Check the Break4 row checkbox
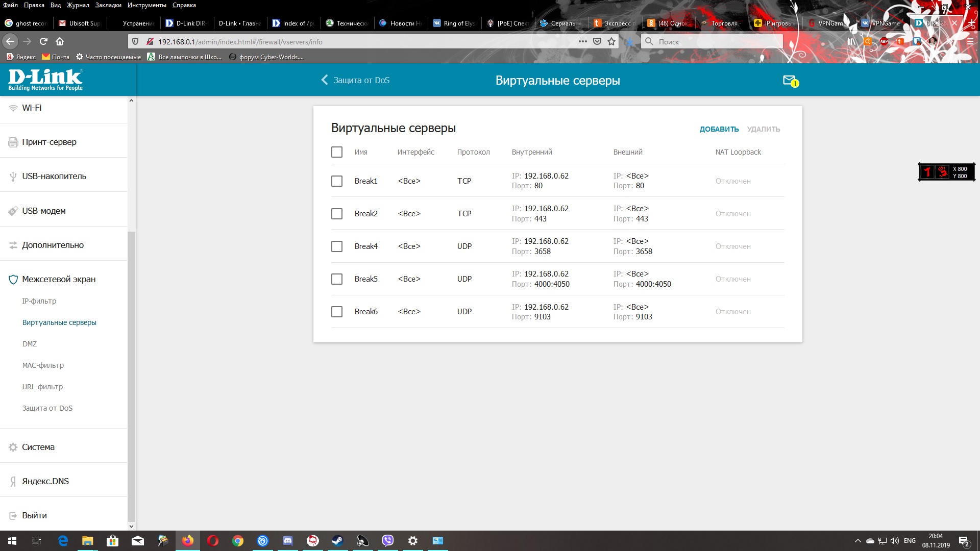Image resolution: width=980 pixels, height=551 pixels. (337, 246)
